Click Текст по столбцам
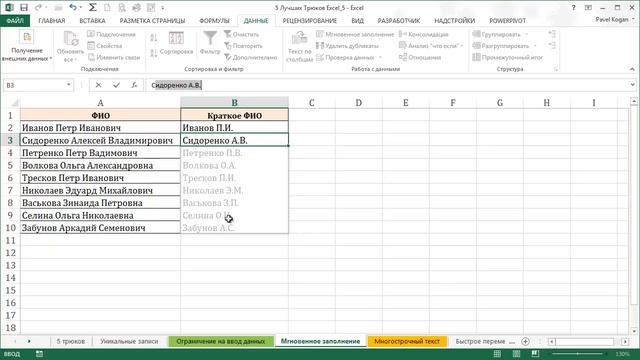This screenshot has width=640, height=360. 299,47
